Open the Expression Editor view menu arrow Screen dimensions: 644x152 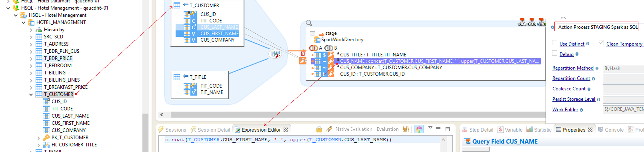(430, 128)
